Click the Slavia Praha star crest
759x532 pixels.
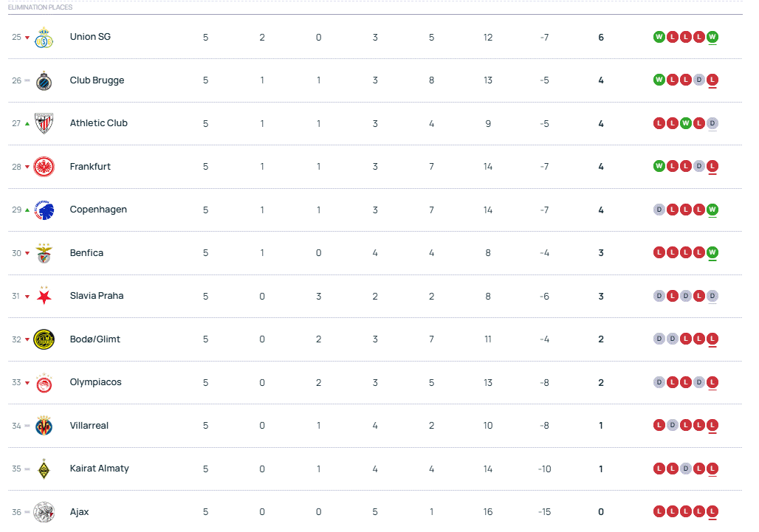coord(44,297)
